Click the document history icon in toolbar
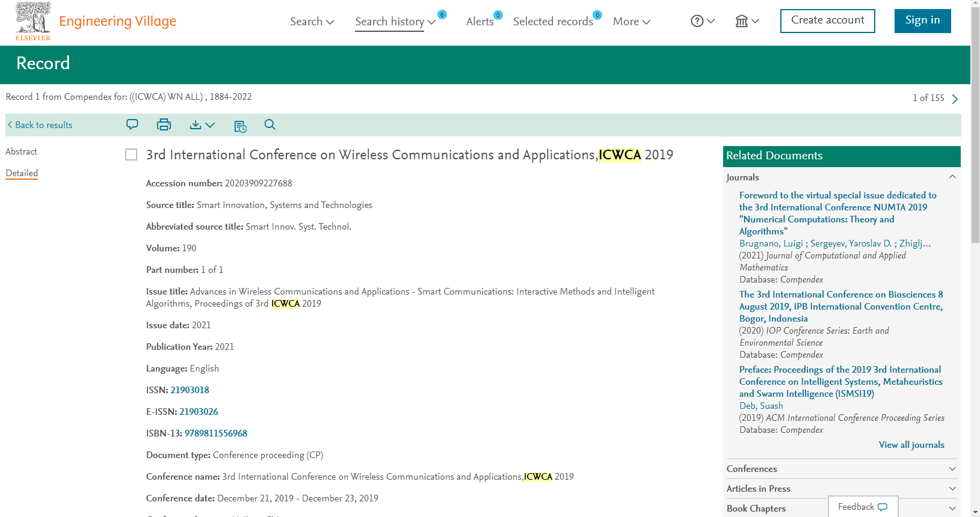The height and width of the screenshot is (517, 980). pyautogui.click(x=241, y=126)
